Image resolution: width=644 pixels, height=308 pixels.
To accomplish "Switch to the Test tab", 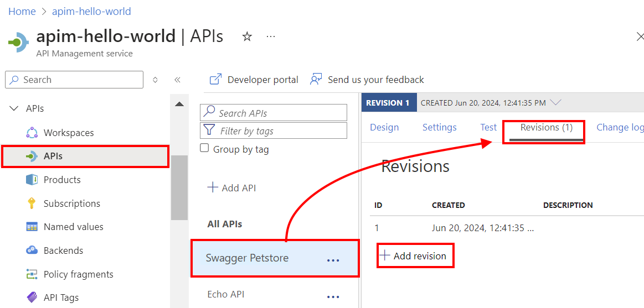I will (488, 128).
